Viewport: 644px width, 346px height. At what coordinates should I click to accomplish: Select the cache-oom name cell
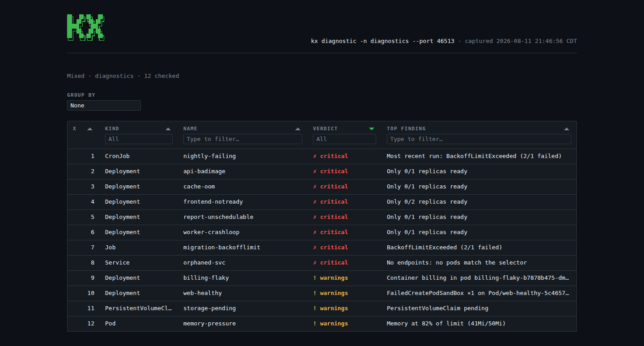coord(199,187)
